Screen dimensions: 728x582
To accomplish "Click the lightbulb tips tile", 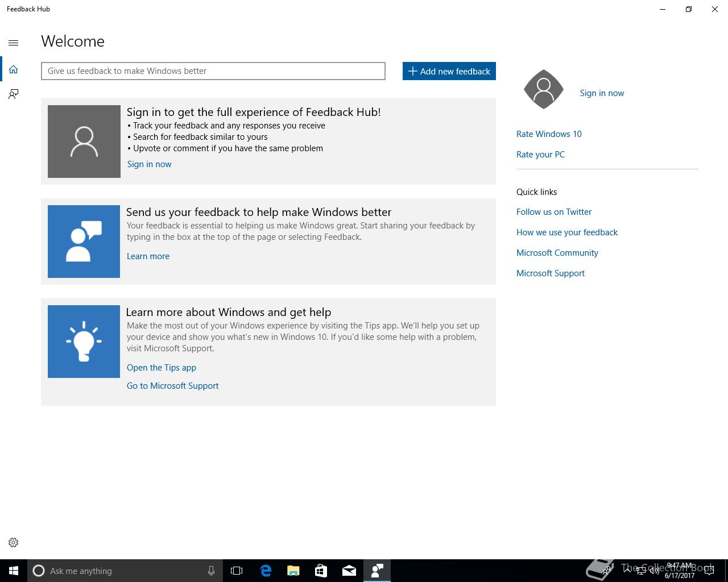I will click(84, 342).
